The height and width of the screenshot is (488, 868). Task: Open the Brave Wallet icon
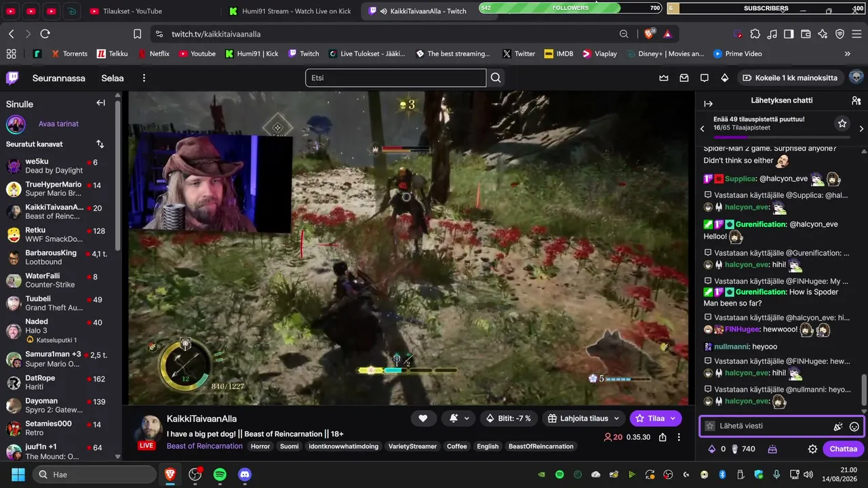point(806,34)
